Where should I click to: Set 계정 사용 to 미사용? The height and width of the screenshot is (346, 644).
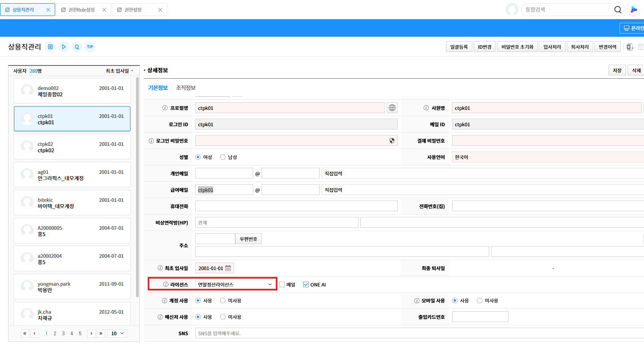tap(223, 300)
